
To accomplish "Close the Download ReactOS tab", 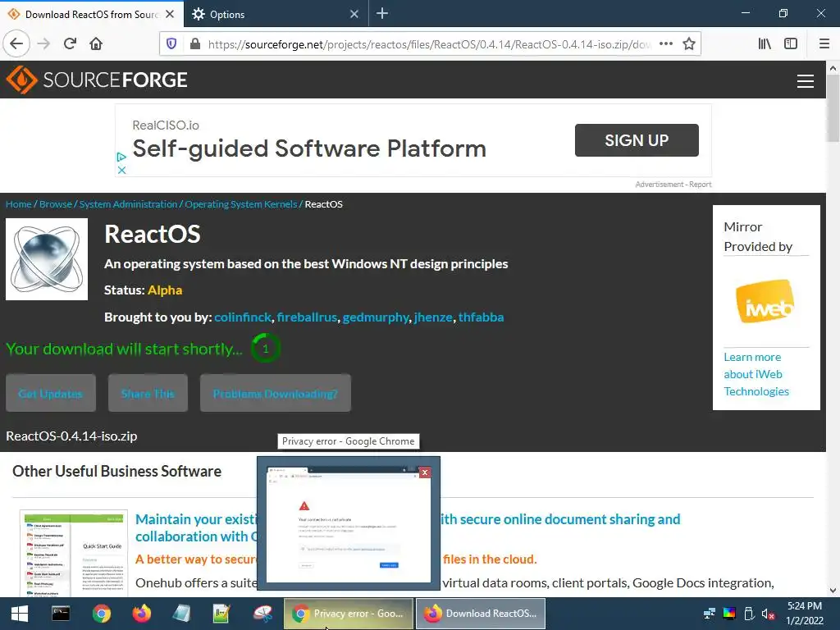I will pos(170,15).
